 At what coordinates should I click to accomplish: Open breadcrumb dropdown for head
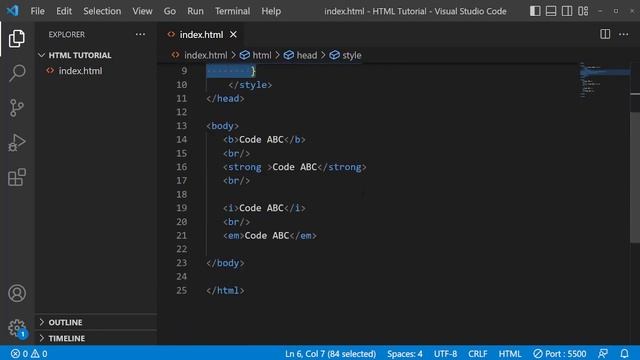(307, 55)
